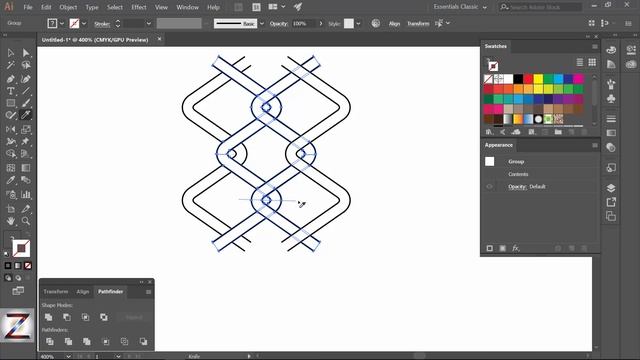
Task: Open the File menu
Action: point(28,7)
